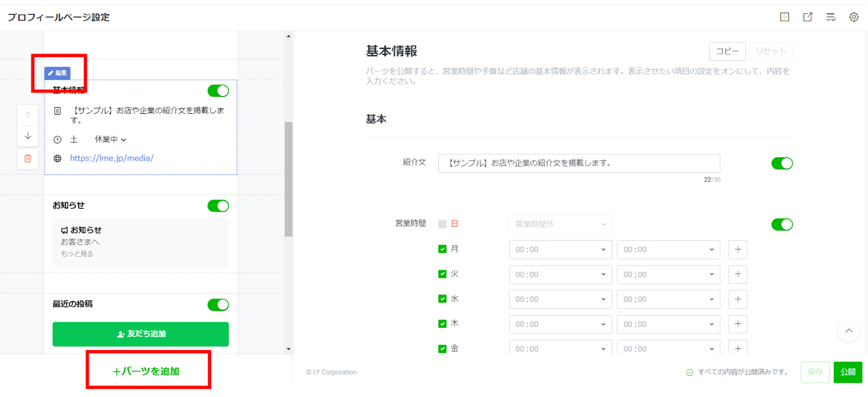This screenshot has width=868, height=397.
Task: Click the clock icon in the preview
Action: click(58, 139)
